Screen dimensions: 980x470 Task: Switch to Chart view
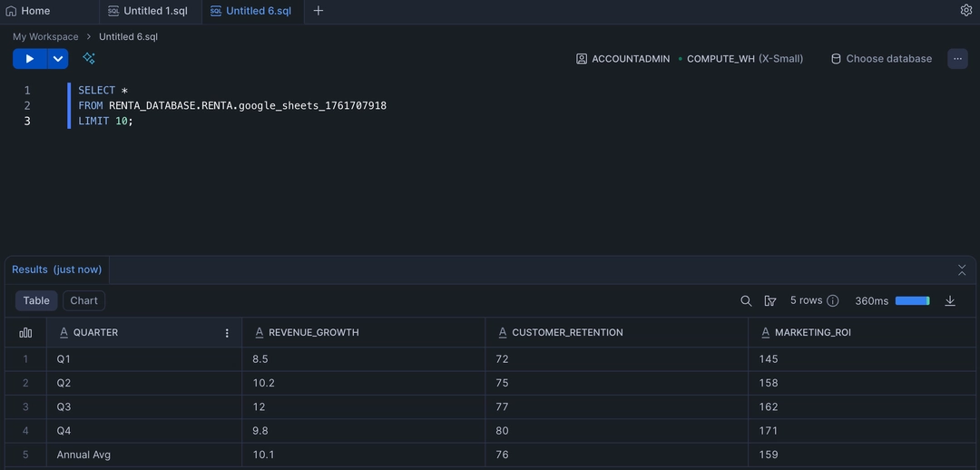click(x=83, y=300)
